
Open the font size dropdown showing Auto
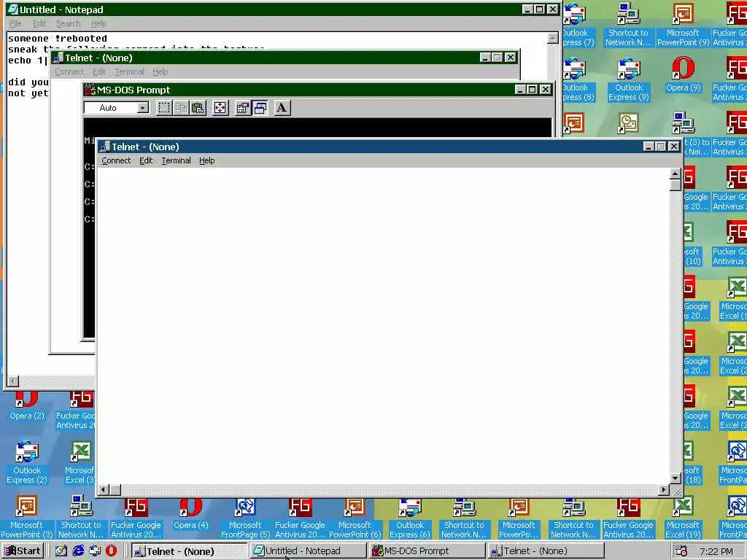142,108
